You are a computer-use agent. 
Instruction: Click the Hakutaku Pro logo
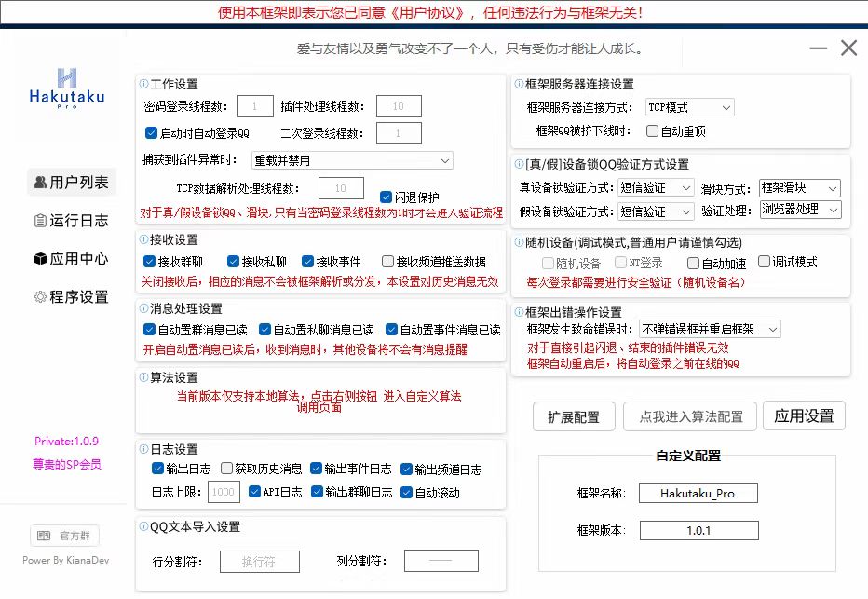[x=67, y=86]
